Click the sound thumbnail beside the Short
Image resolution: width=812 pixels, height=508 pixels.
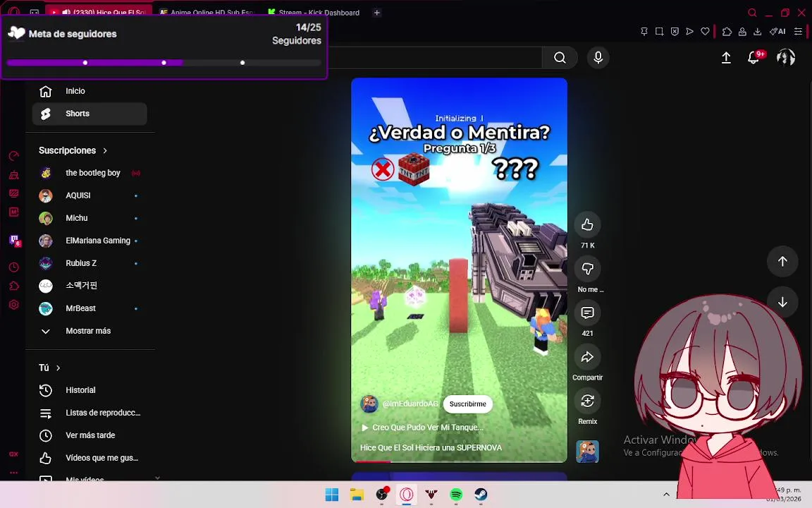[587, 452]
